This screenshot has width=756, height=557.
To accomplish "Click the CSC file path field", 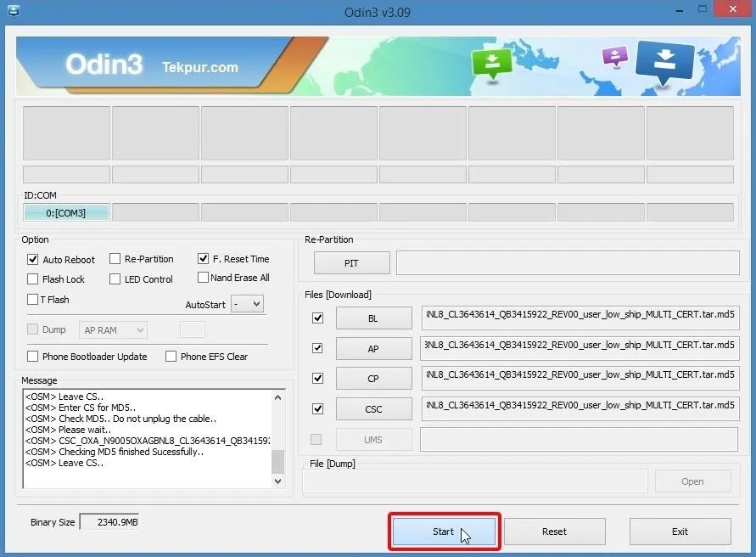I will tap(580, 408).
